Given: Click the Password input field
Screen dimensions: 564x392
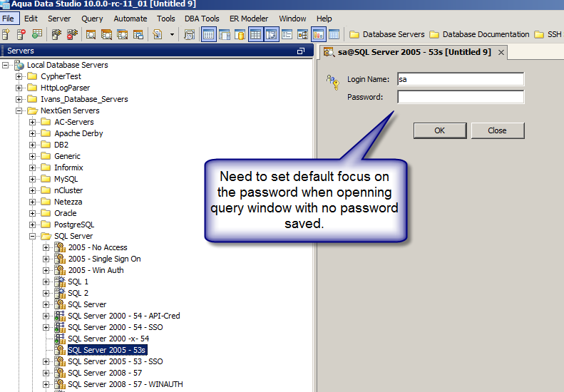Looking at the screenshot, I should click(x=461, y=97).
